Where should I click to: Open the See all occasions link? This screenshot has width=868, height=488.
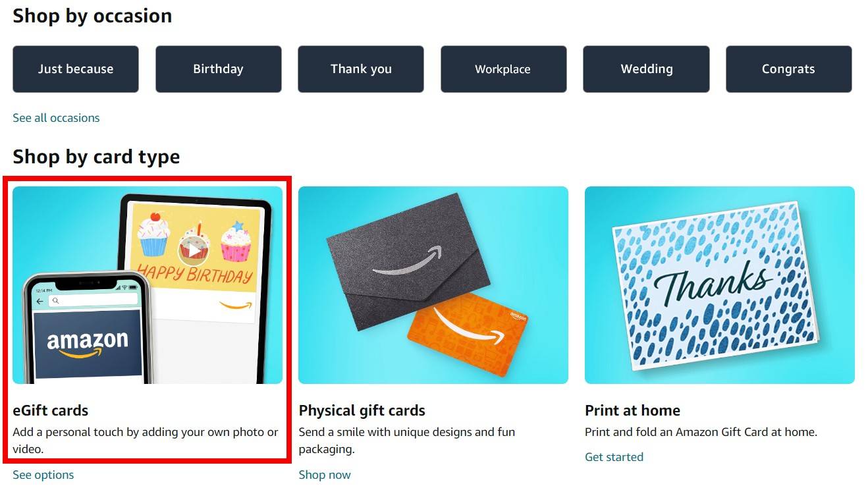56,118
